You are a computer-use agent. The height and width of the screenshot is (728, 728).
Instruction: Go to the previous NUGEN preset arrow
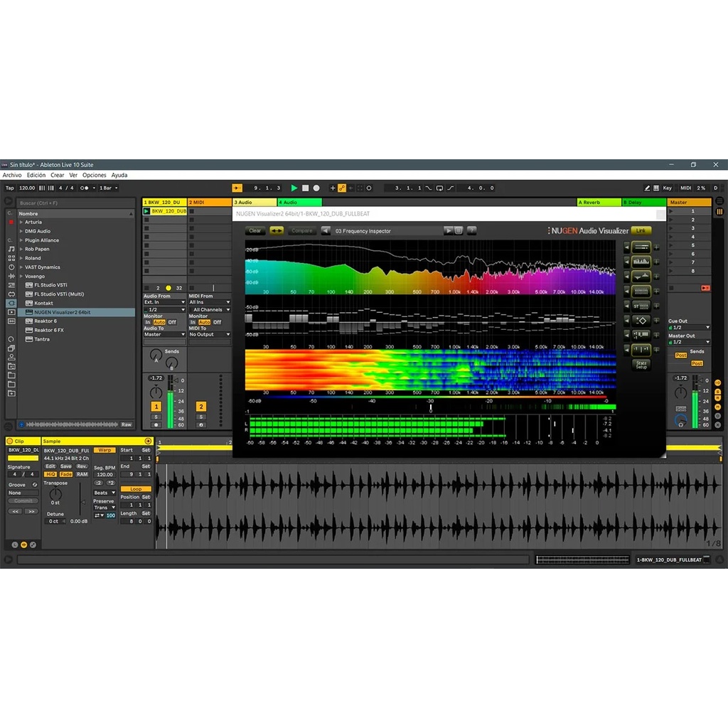pyautogui.click(x=326, y=231)
